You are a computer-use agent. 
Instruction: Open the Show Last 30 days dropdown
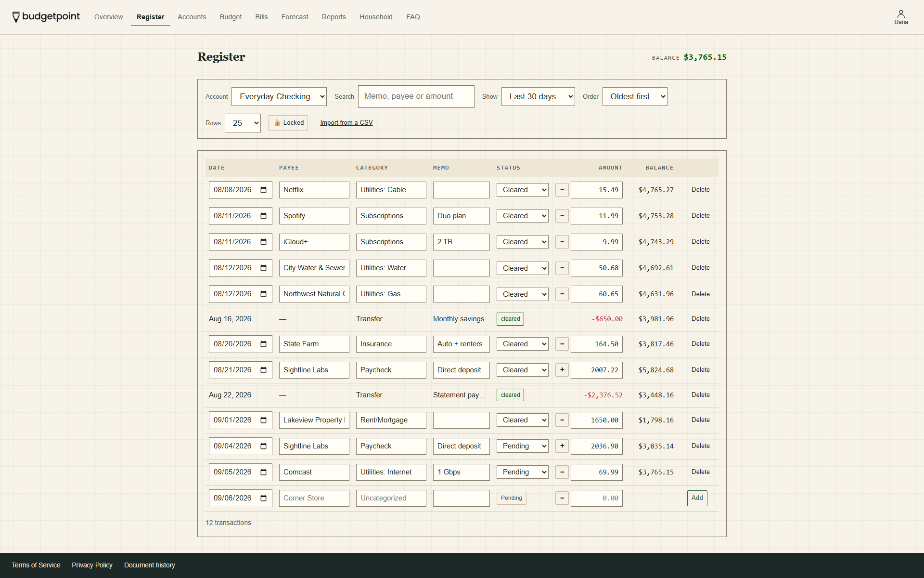coord(538,96)
